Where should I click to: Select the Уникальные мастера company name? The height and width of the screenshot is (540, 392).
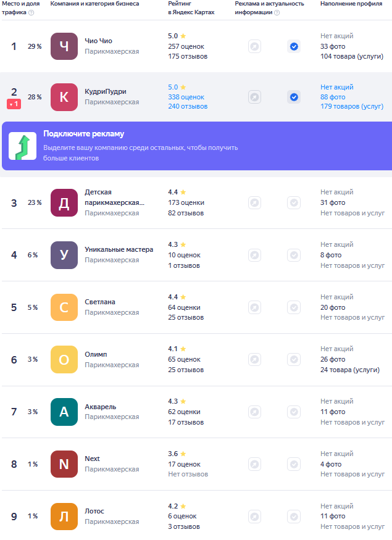[119, 249]
